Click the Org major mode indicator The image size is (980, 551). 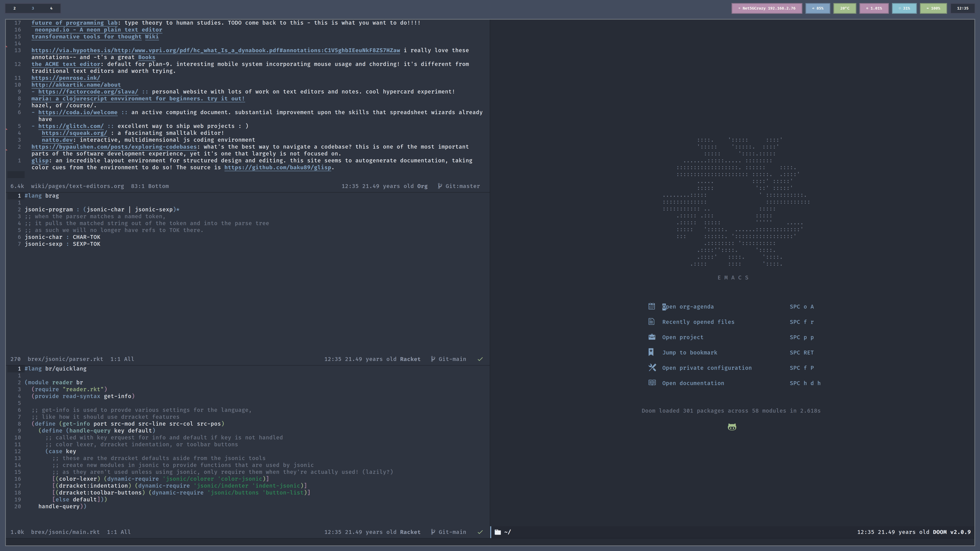[422, 186]
